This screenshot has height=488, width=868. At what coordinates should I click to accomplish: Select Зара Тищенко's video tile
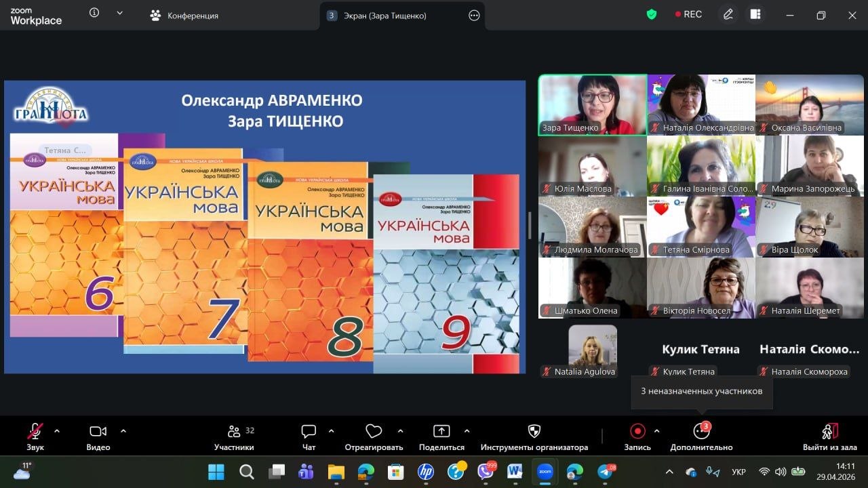(x=593, y=104)
